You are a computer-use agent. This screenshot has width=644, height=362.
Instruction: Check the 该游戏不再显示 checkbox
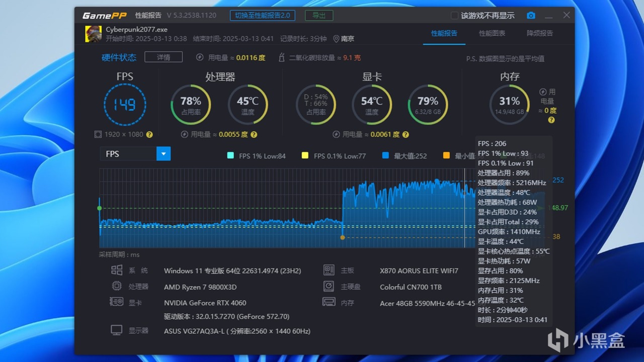point(454,16)
